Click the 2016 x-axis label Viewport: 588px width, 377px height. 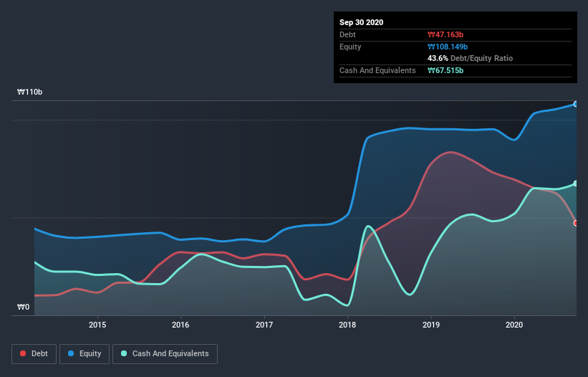[180, 325]
